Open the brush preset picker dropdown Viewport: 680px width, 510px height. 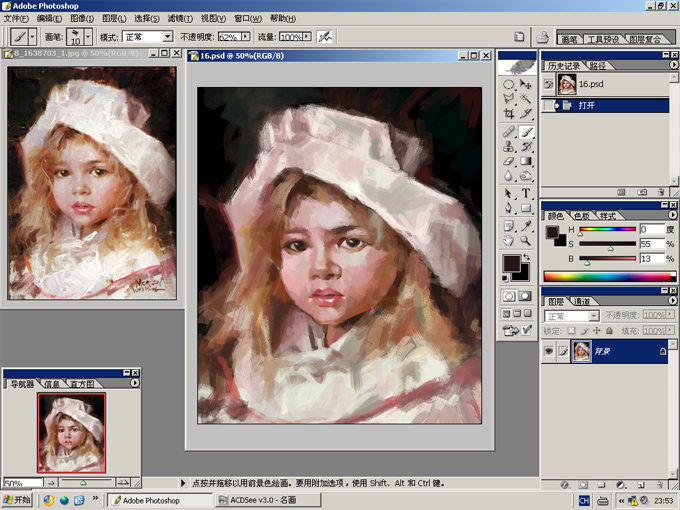88,37
